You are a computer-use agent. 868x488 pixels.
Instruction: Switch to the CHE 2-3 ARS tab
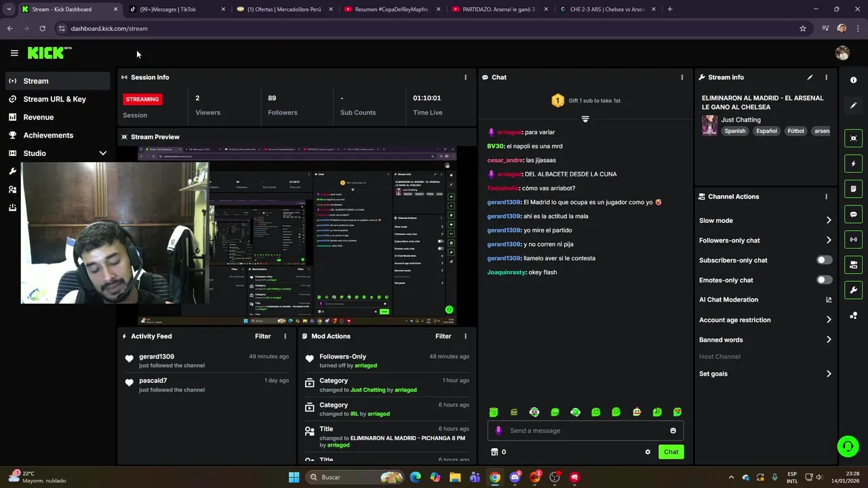coord(607,9)
